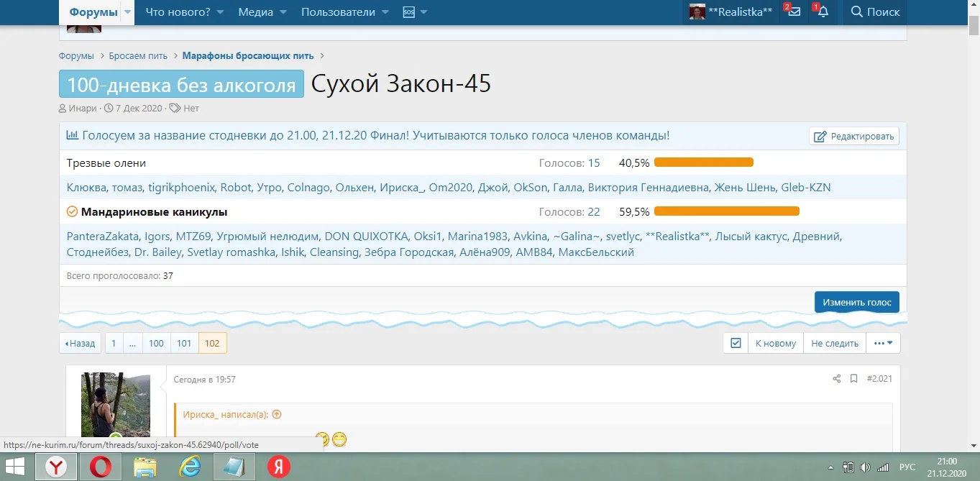
Task: Click the share icon on post #2.021
Action: tap(836, 379)
